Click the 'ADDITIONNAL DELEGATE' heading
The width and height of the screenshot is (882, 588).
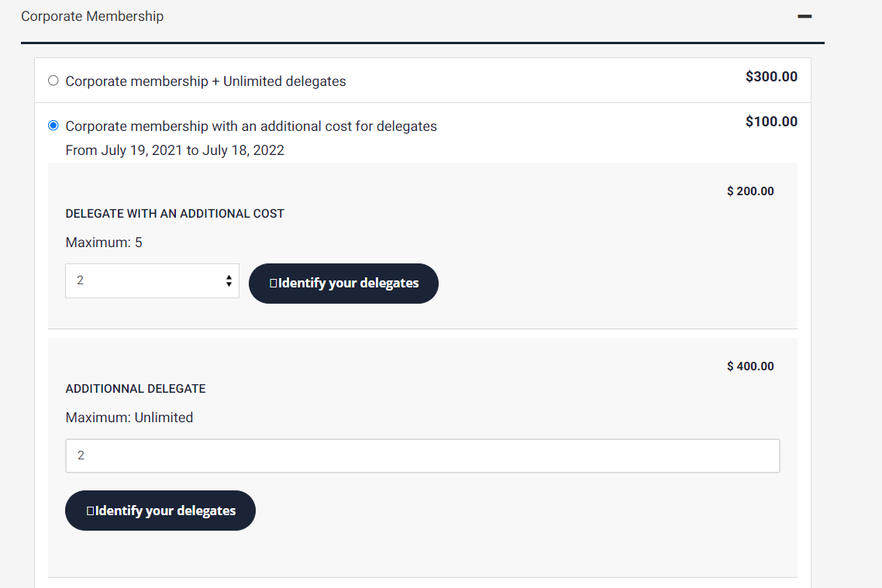coord(136,389)
